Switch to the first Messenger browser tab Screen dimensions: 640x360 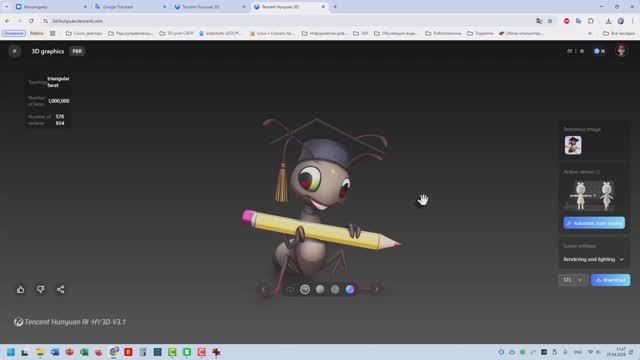(50, 7)
